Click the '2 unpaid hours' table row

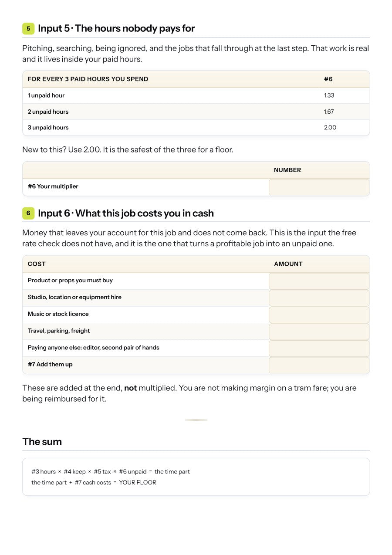coord(196,112)
